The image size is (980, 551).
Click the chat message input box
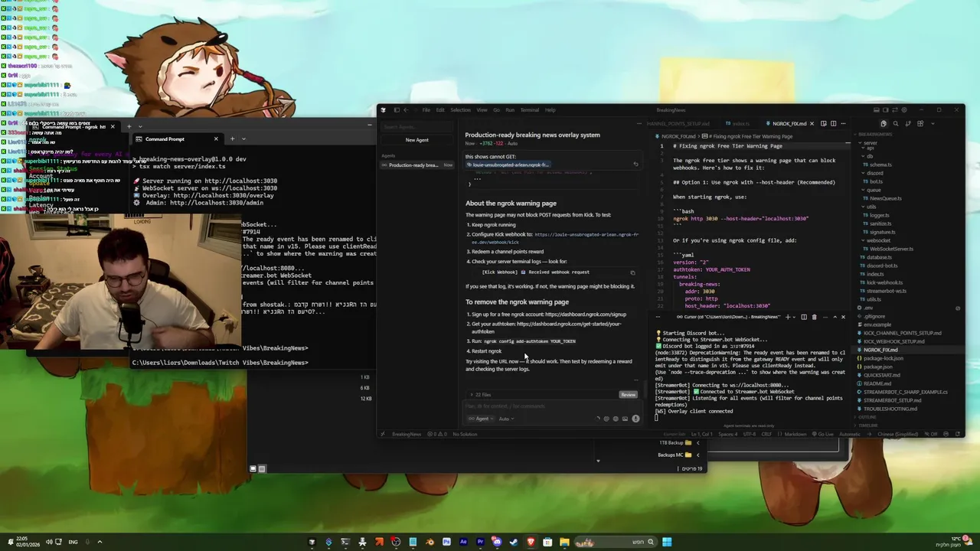point(551,406)
